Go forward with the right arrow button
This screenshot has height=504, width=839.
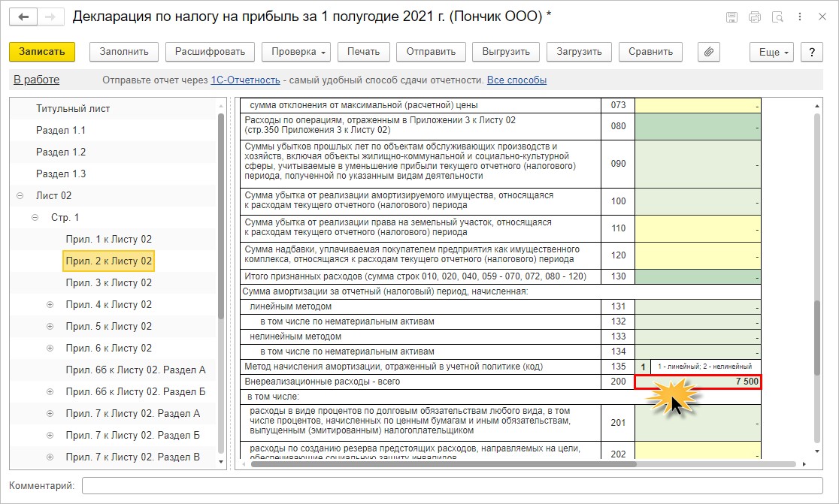click(x=50, y=17)
